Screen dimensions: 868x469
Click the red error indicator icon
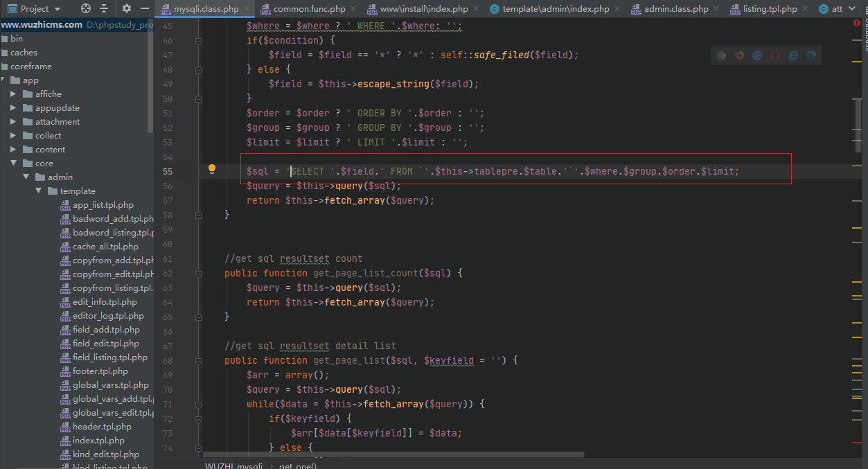(x=857, y=24)
